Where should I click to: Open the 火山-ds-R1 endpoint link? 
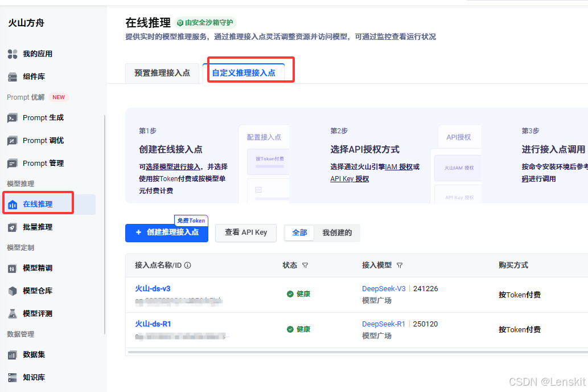(x=153, y=324)
